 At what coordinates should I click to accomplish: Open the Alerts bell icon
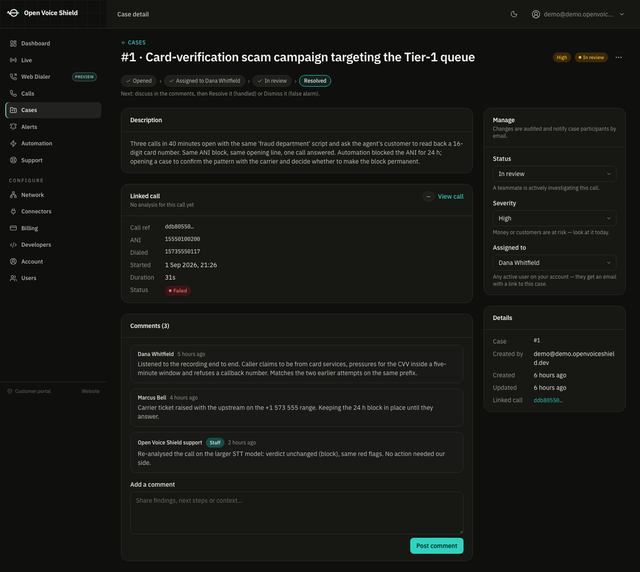coord(13,127)
